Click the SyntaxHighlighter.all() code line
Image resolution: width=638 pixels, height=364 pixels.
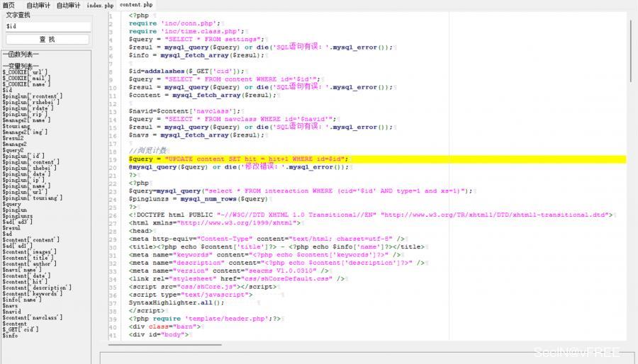(177, 302)
